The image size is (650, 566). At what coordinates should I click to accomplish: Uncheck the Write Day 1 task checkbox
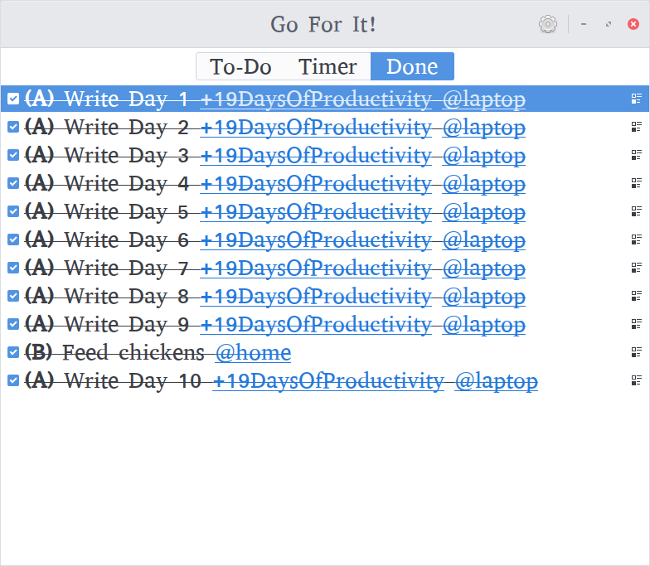pos(13,99)
